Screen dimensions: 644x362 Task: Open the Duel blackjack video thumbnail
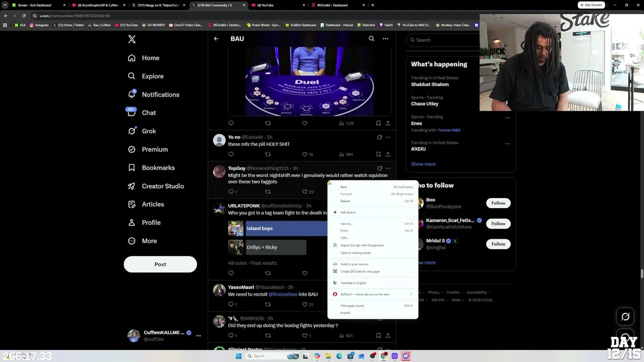coord(309,81)
